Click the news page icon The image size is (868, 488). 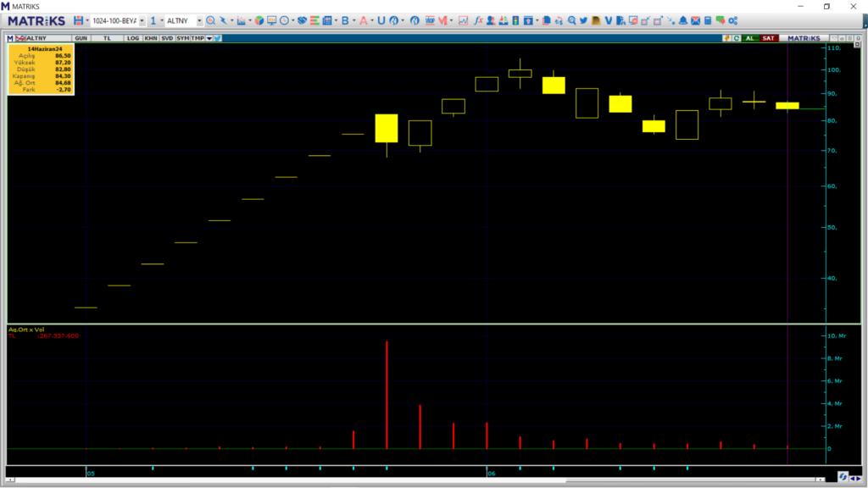tap(327, 20)
